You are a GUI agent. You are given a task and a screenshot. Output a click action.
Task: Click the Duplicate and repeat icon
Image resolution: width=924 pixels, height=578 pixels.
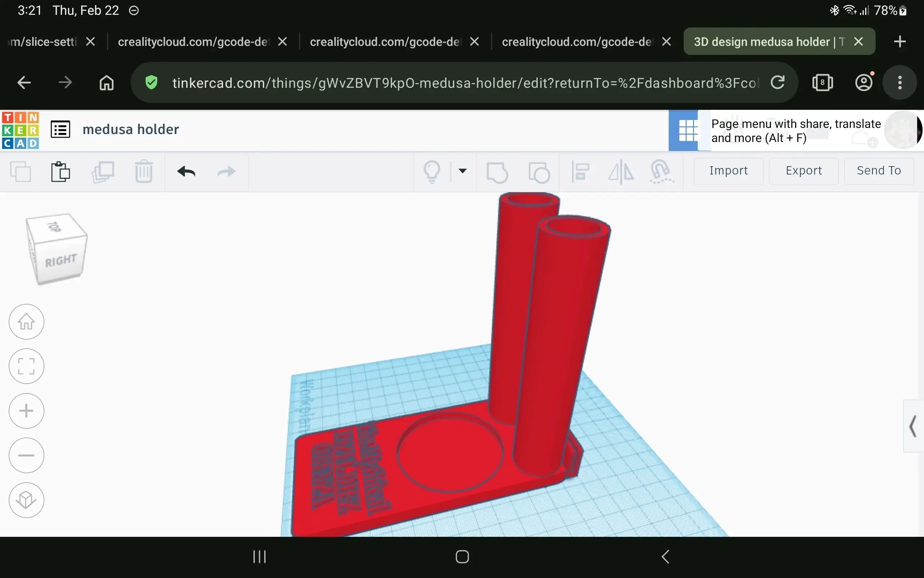(103, 172)
